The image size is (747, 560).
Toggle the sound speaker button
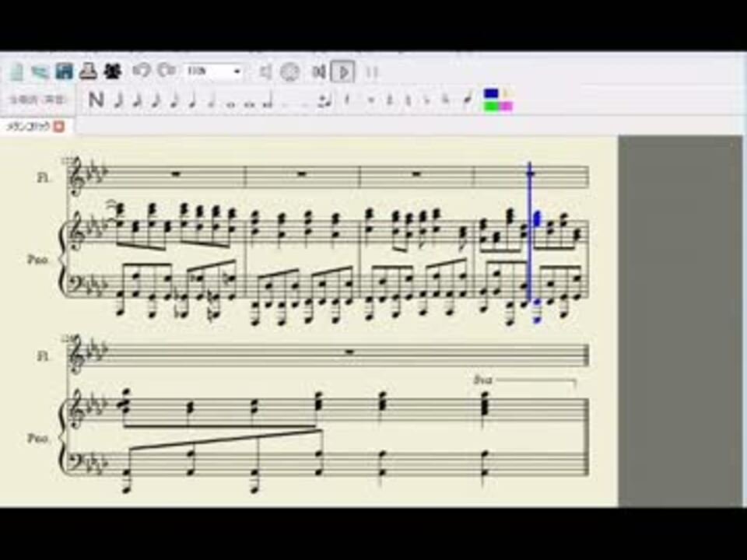265,72
